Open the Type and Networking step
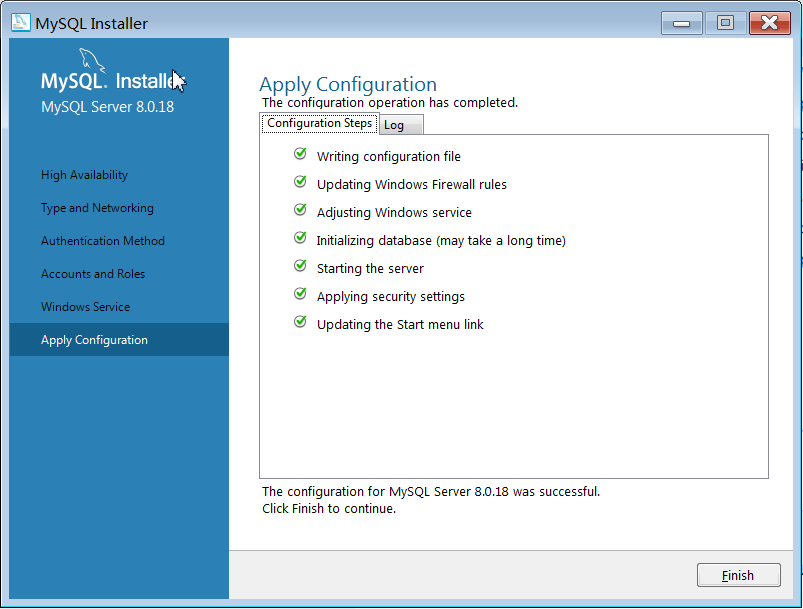The width and height of the screenshot is (803, 609). point(97,208)
